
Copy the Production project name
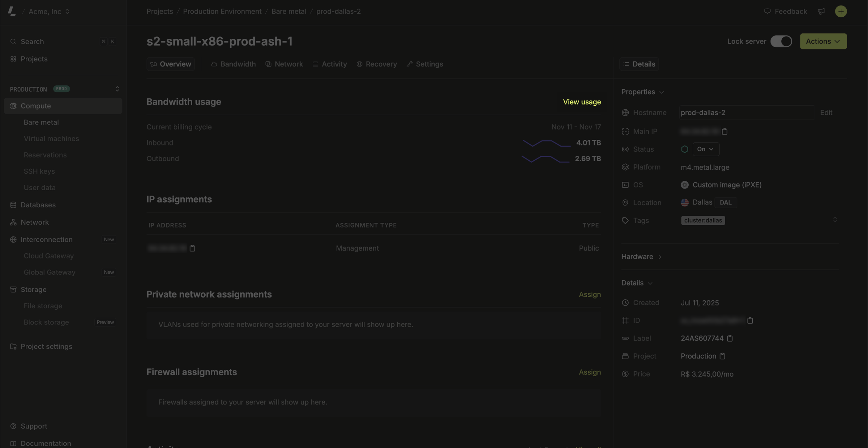[x=722, y=356]
